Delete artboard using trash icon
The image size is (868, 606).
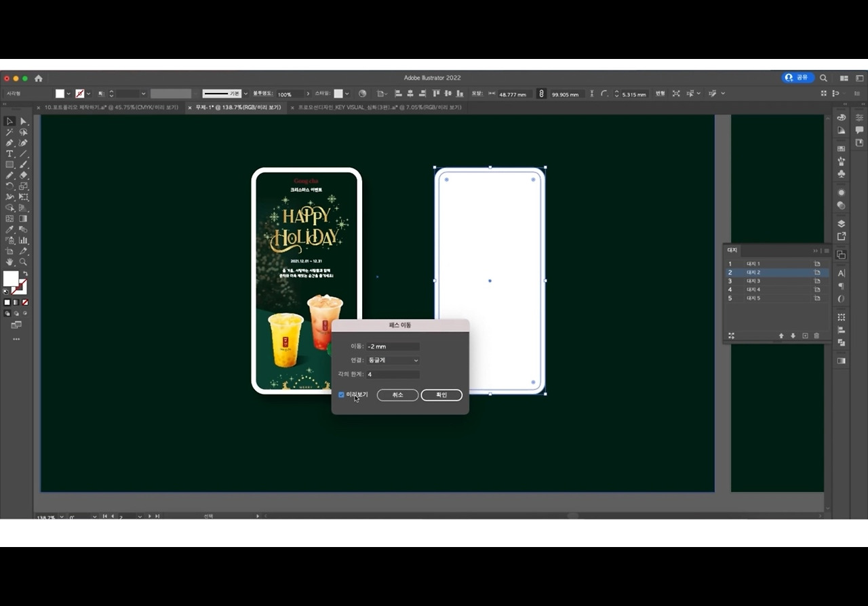click(x=816, y=336)
